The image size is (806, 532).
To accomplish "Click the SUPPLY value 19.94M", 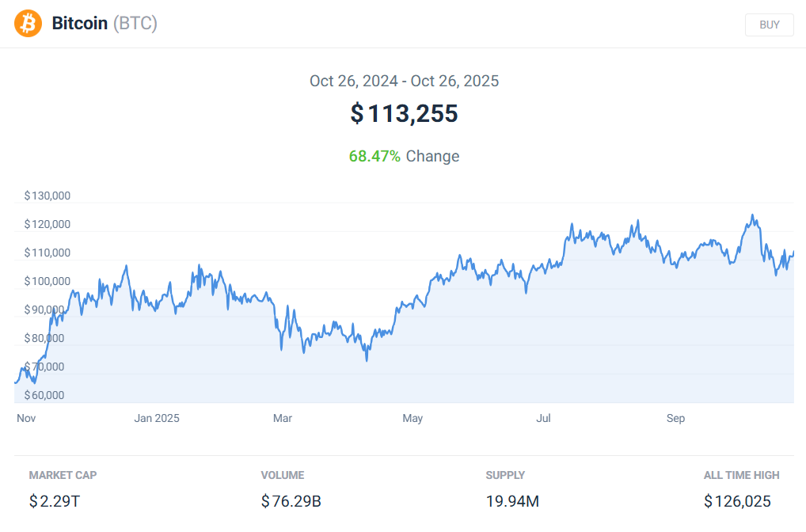I will (x=512, y=501).
